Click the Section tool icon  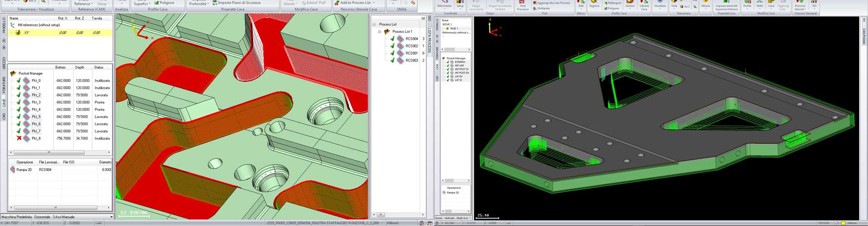click(630, 2)
